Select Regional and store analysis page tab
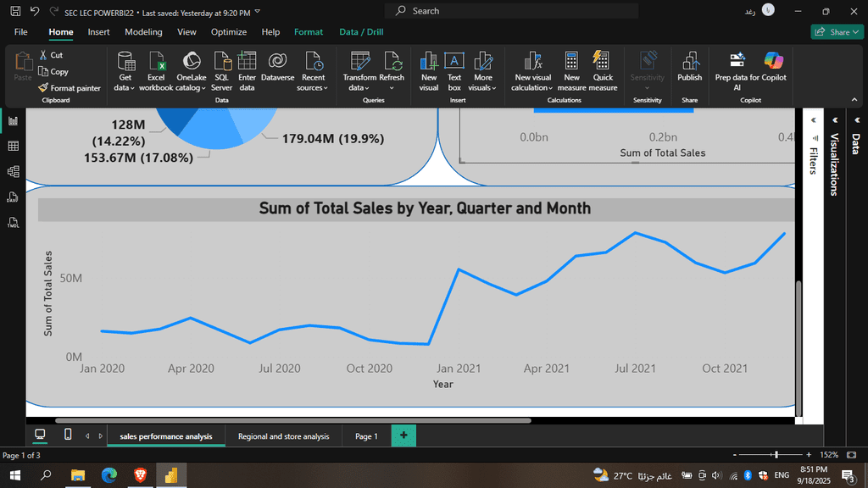868x488 pixels. [x=283, y=436]
